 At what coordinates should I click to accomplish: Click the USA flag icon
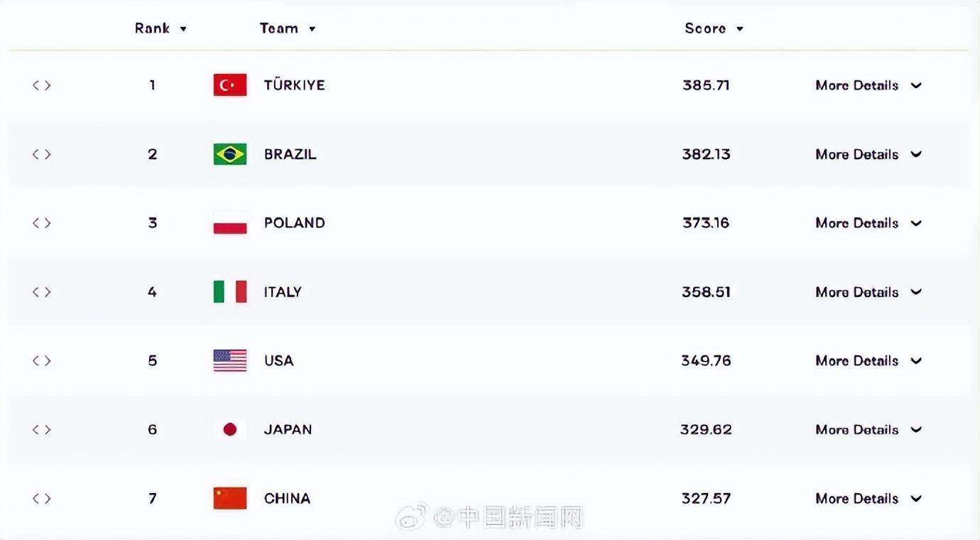click(x=230, y=361)
